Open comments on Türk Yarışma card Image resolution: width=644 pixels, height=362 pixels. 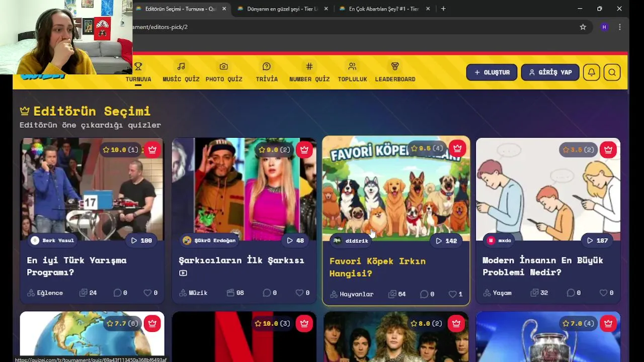click(x=120, y=293)
